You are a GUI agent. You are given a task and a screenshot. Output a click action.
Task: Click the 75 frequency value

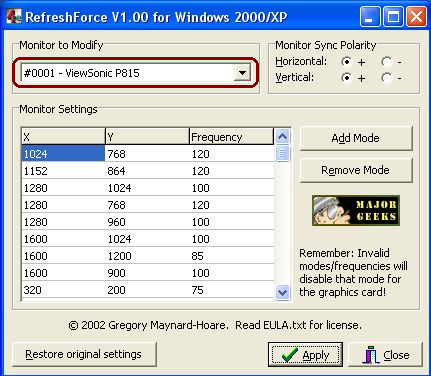[197, 290]
